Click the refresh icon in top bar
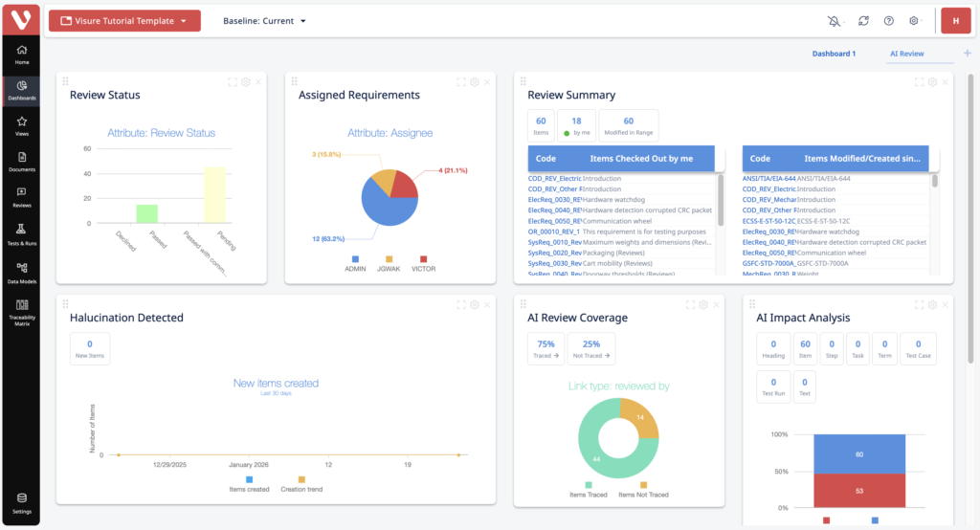The width and height of the screenshot is (980, 530). click(x=863, y=21)
